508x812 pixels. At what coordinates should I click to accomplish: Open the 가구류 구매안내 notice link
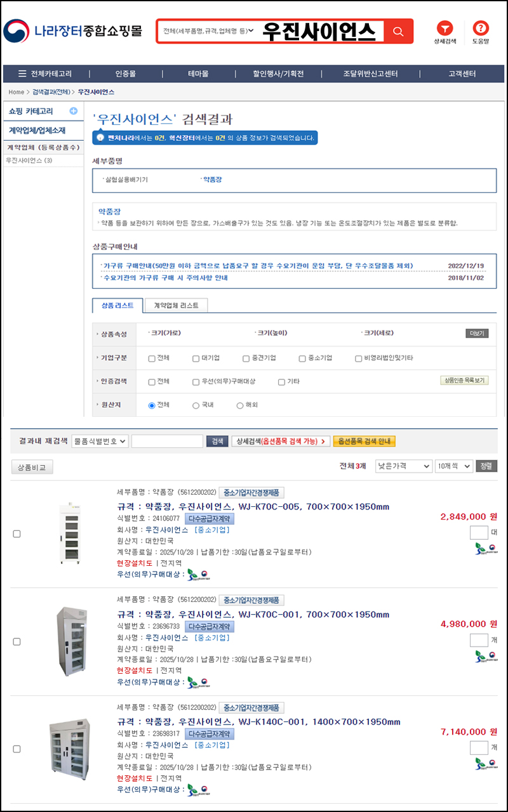258,265
